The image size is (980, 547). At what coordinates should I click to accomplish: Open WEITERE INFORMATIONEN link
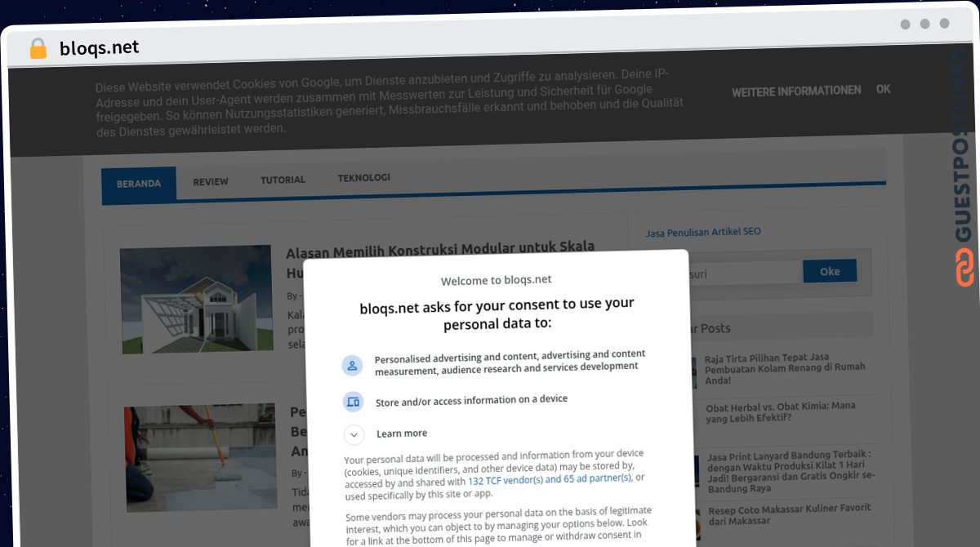[x=796, y=91]
